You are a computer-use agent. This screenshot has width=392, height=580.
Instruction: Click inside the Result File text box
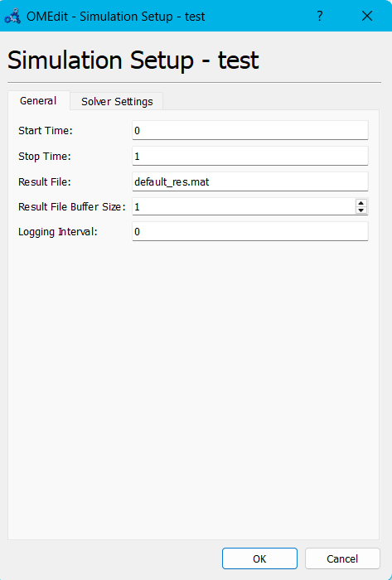(250, 181)
